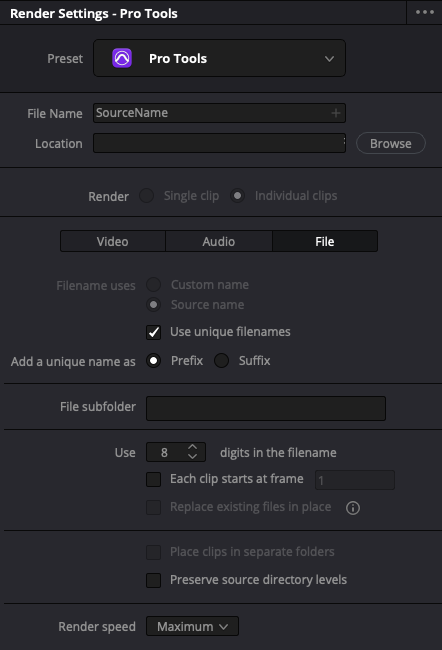
Task: Click the starting frame number field
Action: (355, 480)
